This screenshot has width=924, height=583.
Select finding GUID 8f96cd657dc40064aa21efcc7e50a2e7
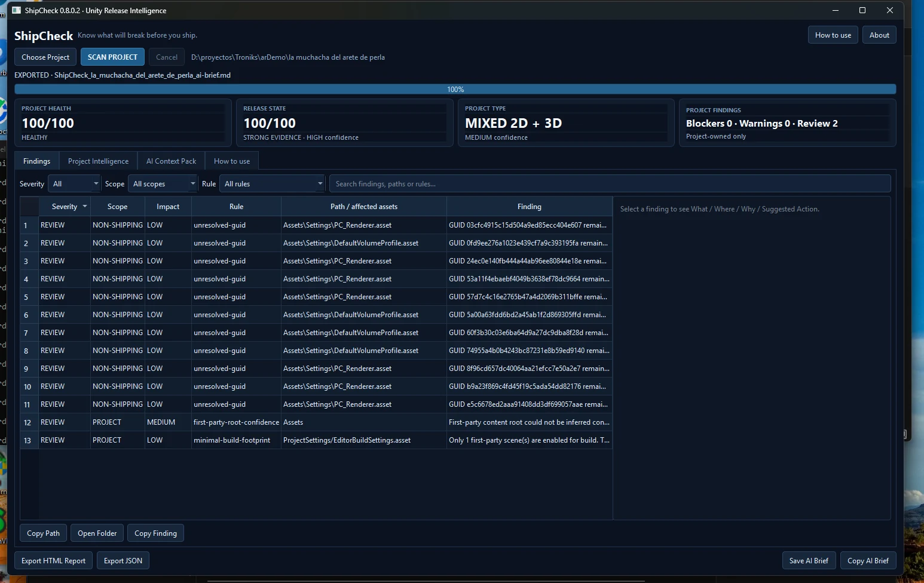tap(529, 369)
